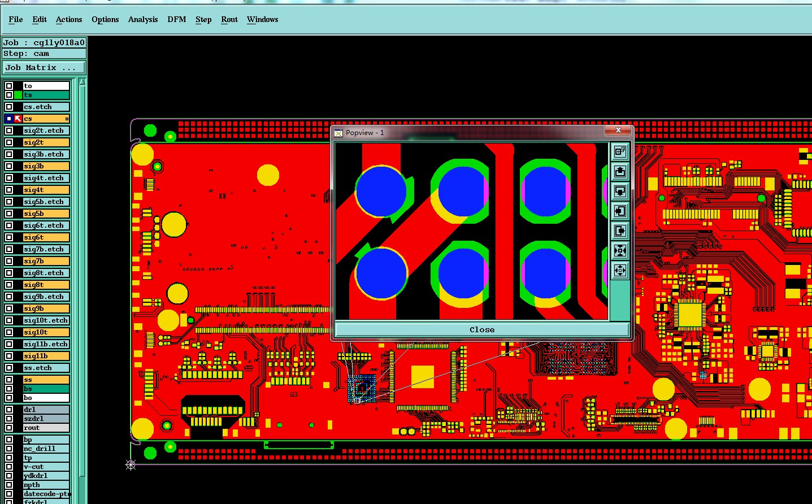Viewport: 812px width, 504px height.
Task: Click the red arrow affected-layer icon on cs
Action: pyautogui.click(x=18, y=119)
